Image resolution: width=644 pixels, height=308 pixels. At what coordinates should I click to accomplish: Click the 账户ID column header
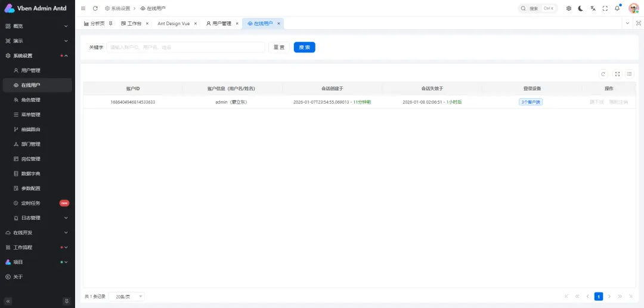pos(133,88)
